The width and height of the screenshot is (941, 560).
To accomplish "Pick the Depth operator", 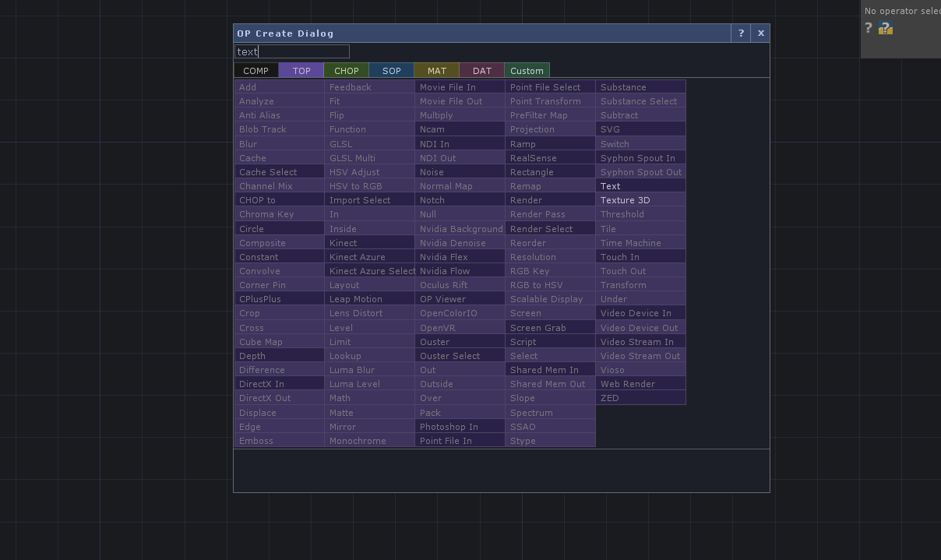I will click(280, 356).
